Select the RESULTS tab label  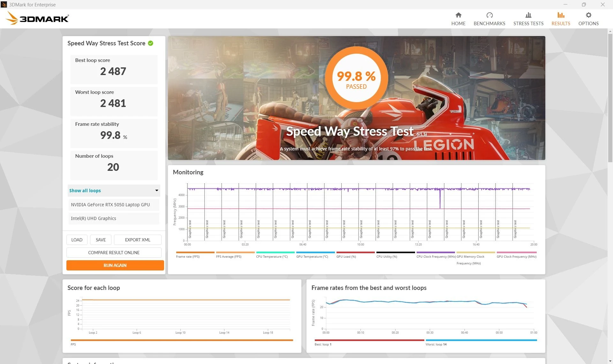tap(561, 24)
